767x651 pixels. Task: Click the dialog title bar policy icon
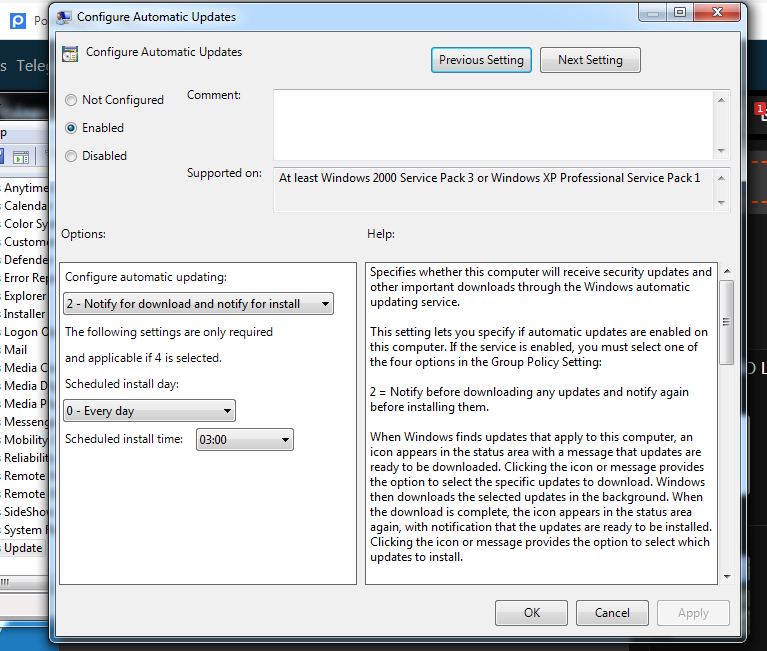click(64, 18)
